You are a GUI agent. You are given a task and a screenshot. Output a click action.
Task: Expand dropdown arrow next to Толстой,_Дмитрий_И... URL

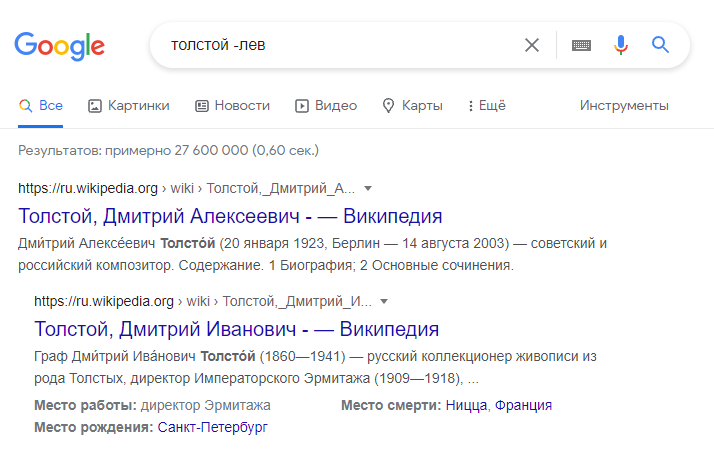point(384,301)
